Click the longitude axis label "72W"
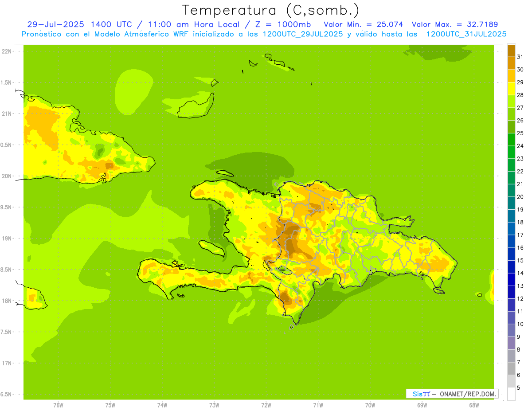 [x=266, y=405]
